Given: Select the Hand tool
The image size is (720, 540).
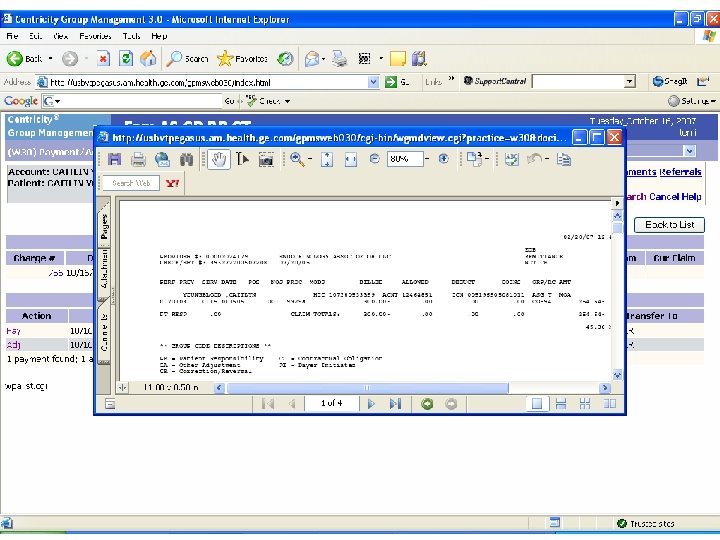Looking at the screenshot, I should 219,159.
